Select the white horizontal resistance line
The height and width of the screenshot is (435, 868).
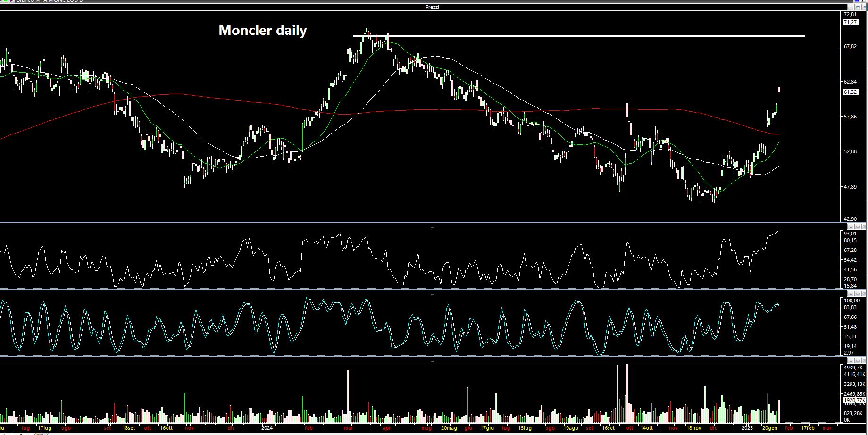point(579,36)
